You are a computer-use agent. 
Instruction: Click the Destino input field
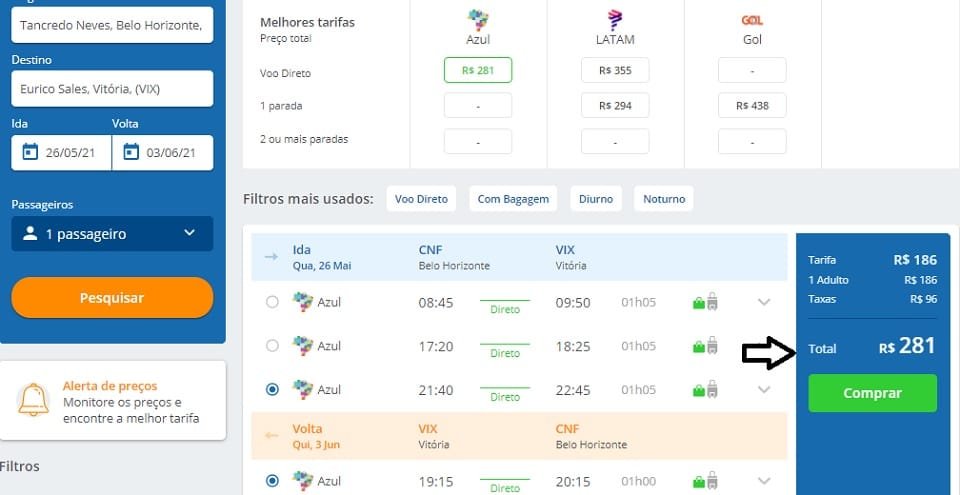(112, 89)
